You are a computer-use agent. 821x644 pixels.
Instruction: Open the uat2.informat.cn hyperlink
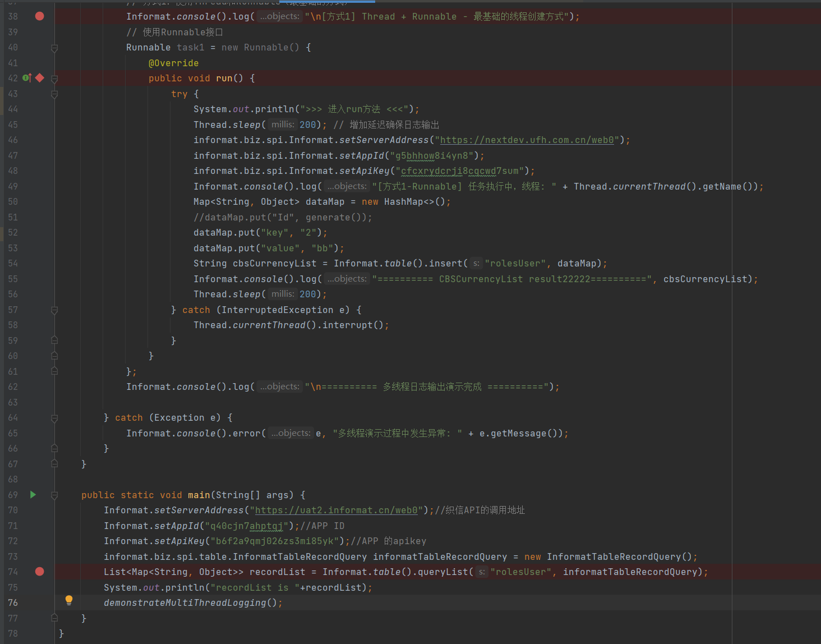[336, 510]
